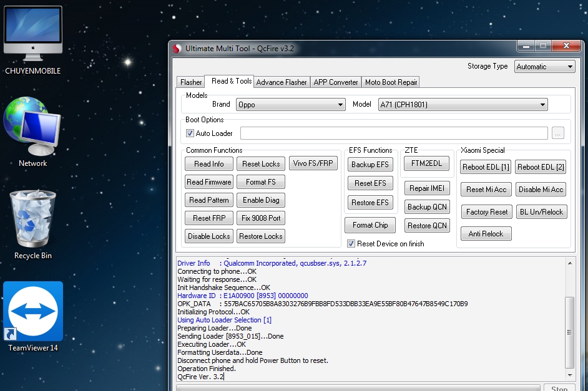Click the Reset EFS button
Screen dimensions: 588x391
click(x=370, y=183)
